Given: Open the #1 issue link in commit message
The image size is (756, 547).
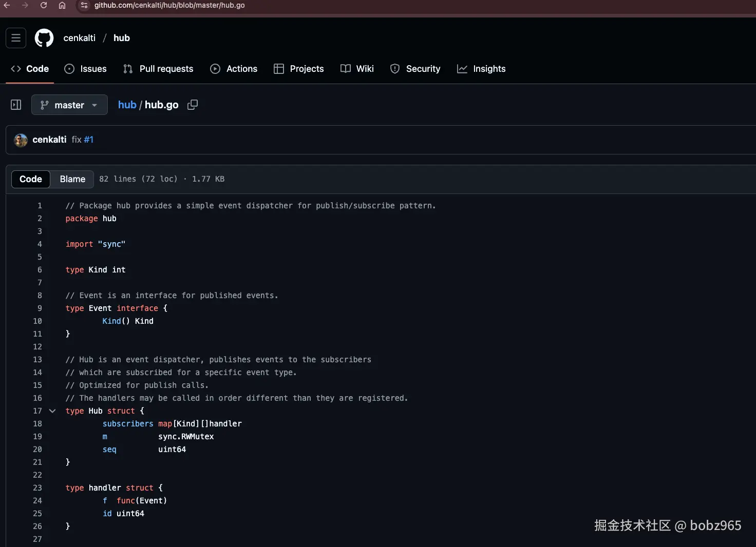Looking at the screenshot, I should (x=89, y=140).
